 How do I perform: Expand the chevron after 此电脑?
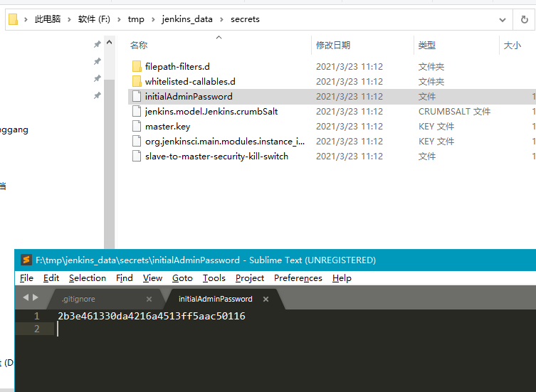tap(69, 19)
